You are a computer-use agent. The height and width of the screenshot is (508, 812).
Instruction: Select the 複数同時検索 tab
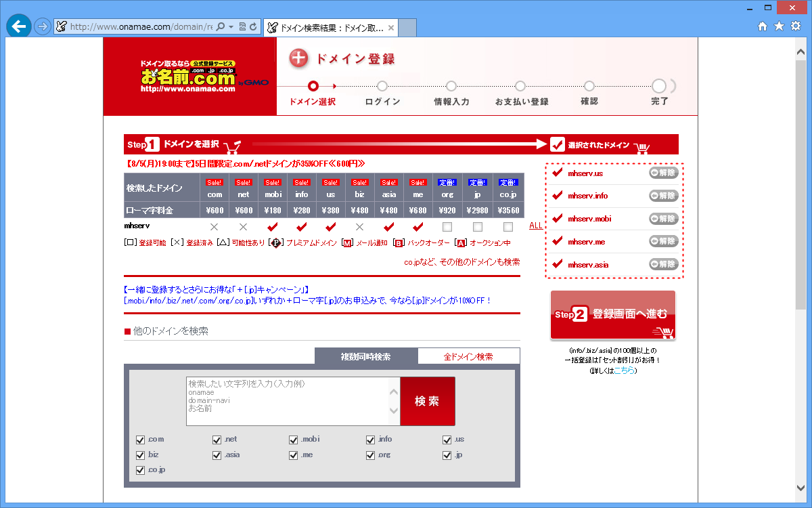[x=365, y=356]
